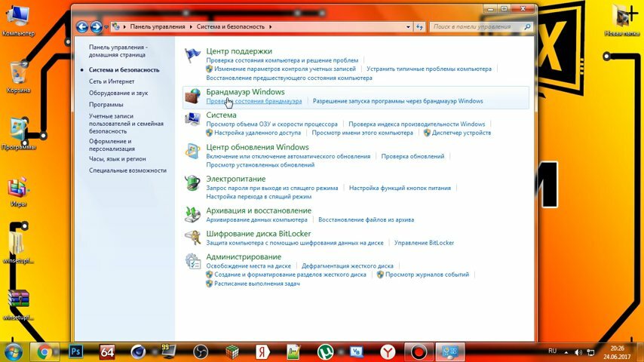Click Проверка состояния брандмауэра link
Screen dimensions: 644x362
pos(254,101)
